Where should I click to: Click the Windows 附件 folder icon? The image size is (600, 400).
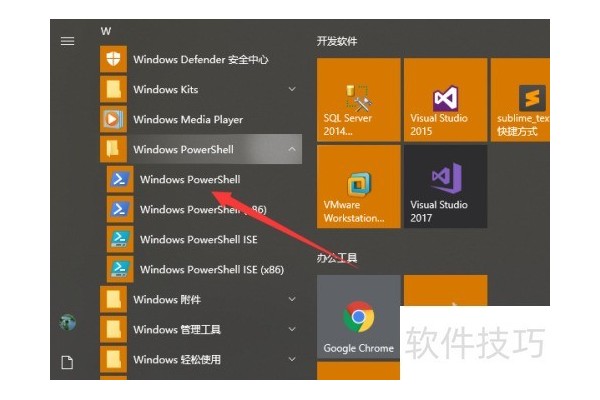(113, 299)
